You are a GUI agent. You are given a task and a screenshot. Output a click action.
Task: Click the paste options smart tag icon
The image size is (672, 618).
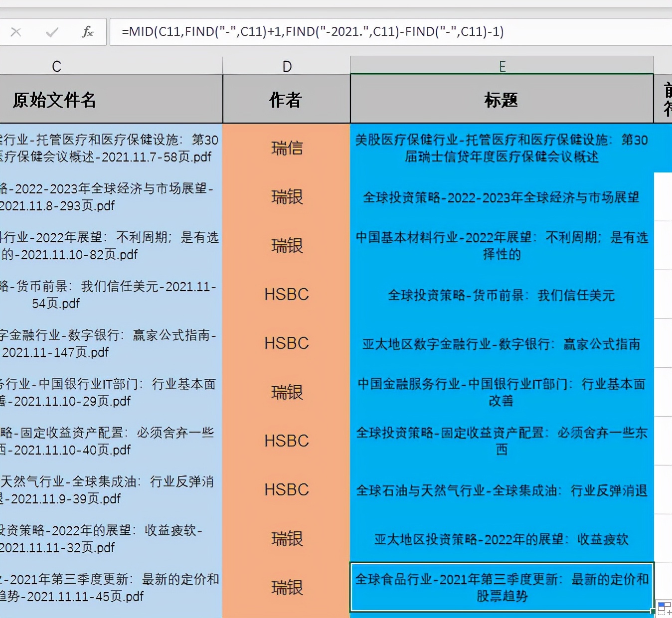(x=663, y=609)
